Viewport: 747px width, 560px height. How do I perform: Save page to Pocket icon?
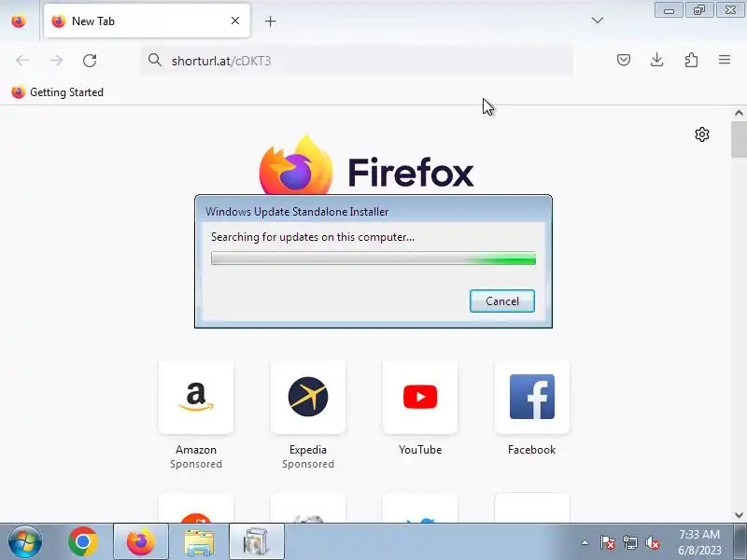point(624,60)
